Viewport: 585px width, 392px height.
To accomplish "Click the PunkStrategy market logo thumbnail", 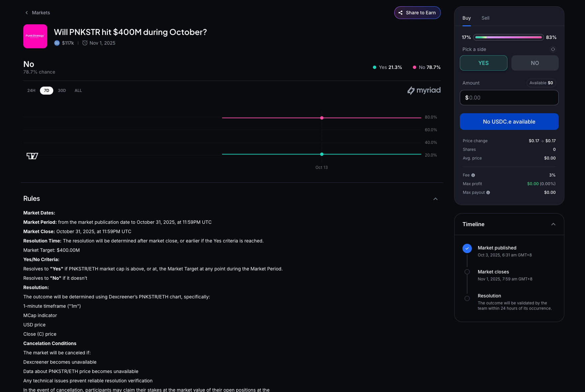I will click(35, 36).
